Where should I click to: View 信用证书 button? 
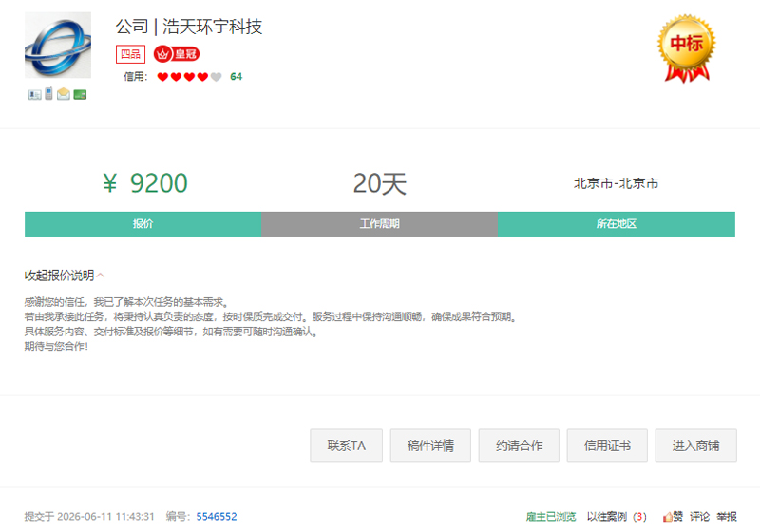pyautogui.click(x=607, y=446)
